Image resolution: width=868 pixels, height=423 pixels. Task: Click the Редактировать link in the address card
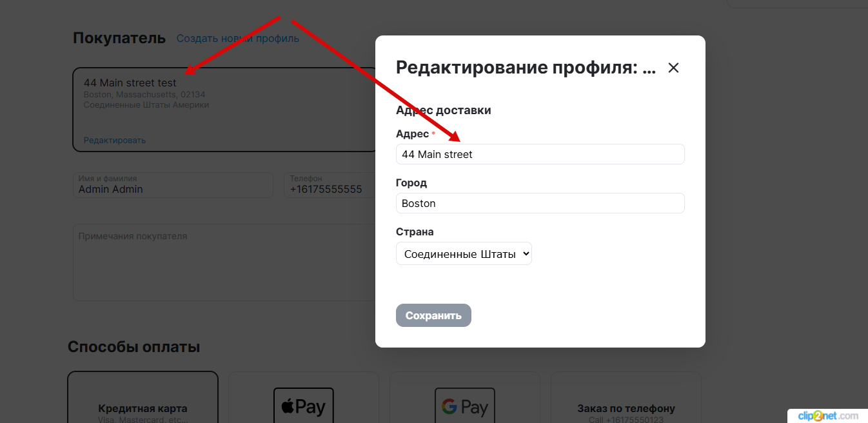(x=115, y=140)
